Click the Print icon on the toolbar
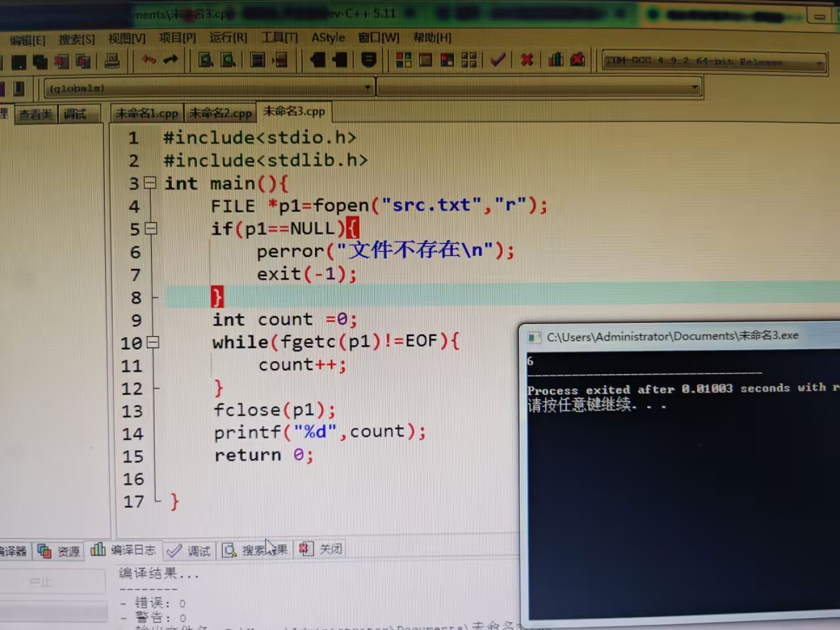 coord(112,60)
